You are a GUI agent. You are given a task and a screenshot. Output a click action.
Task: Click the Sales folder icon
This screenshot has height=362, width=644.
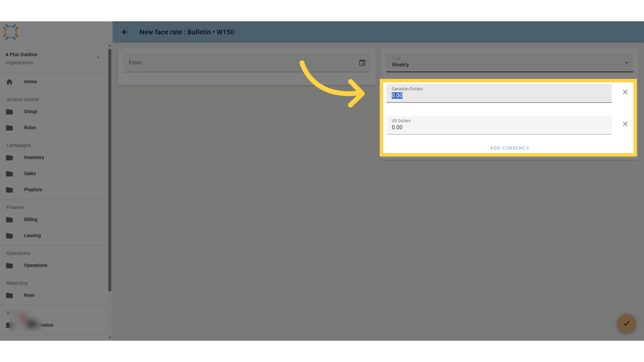9,174
